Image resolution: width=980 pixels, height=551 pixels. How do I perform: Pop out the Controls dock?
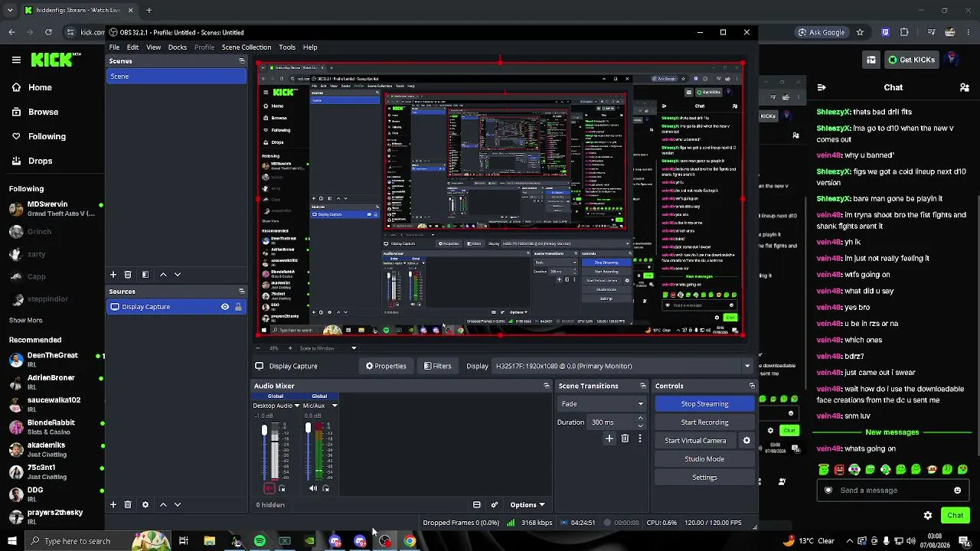pos(752,386)
